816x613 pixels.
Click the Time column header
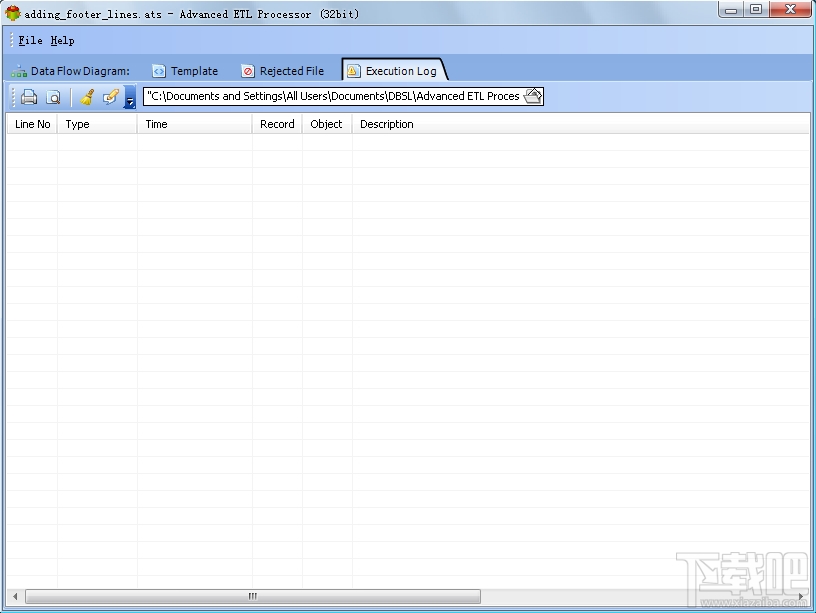[x=157, y=123]
